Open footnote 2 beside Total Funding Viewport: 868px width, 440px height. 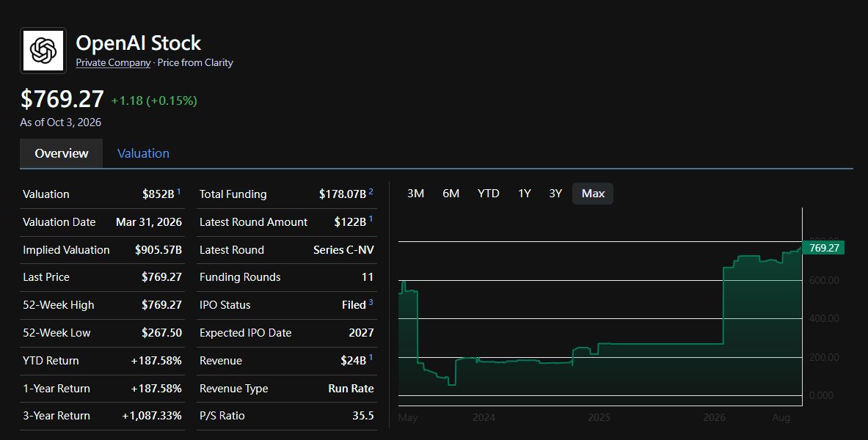pos(371,191)
